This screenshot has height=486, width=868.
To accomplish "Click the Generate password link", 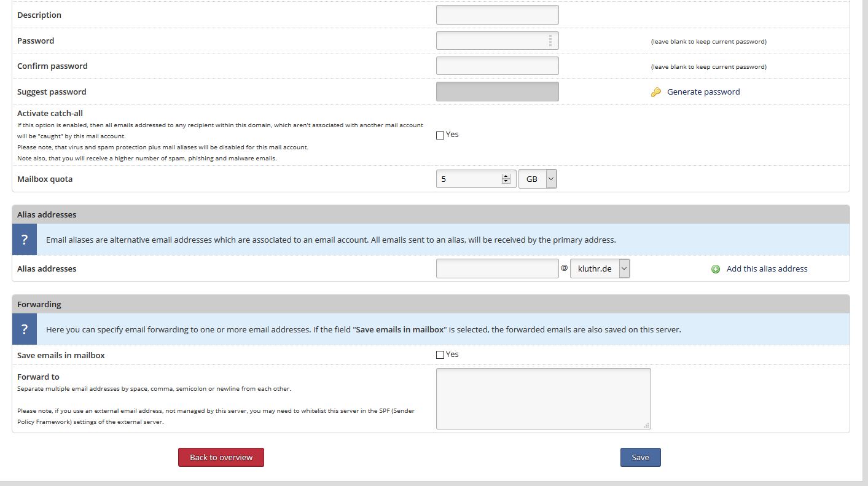I will point(703,92).
